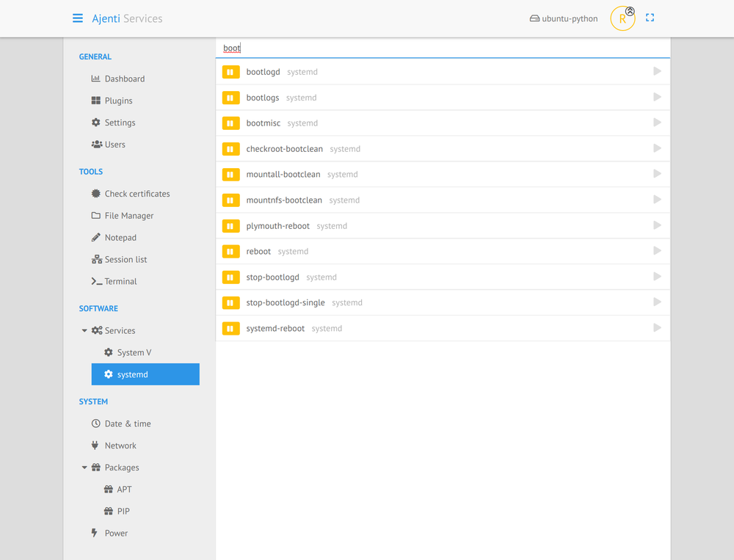Click the mountall-bootclean service name

(283, 175)
